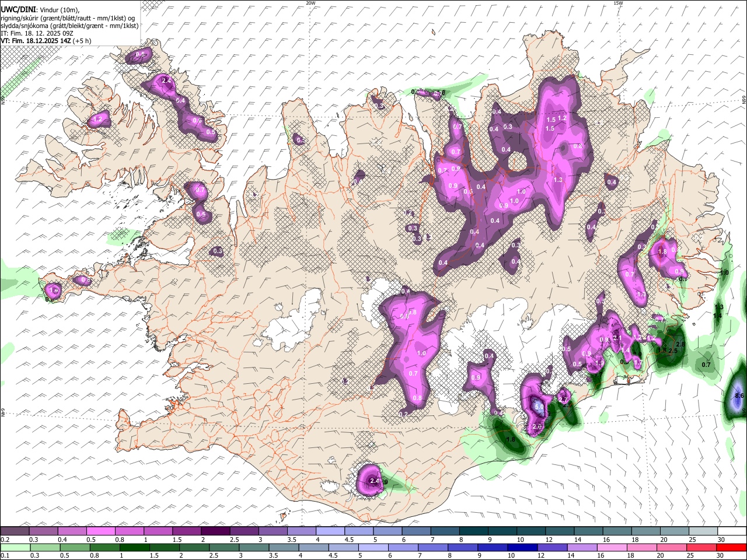Pick upper legend swatch between 1.5 and 2
The width and height of the screenshot is (747, 560).
pyautogui.click(x=186, y=531)
